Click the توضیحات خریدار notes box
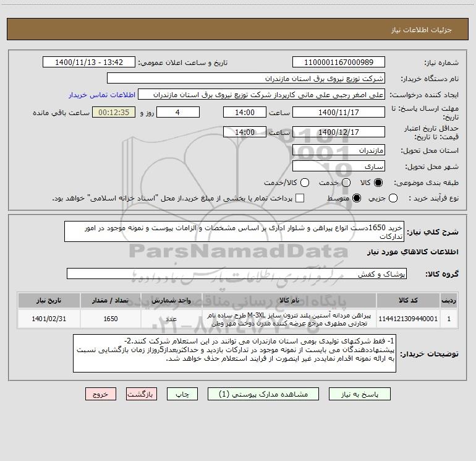Image resolution: width=476 pixels, height=461 pixels. [234, 353]
